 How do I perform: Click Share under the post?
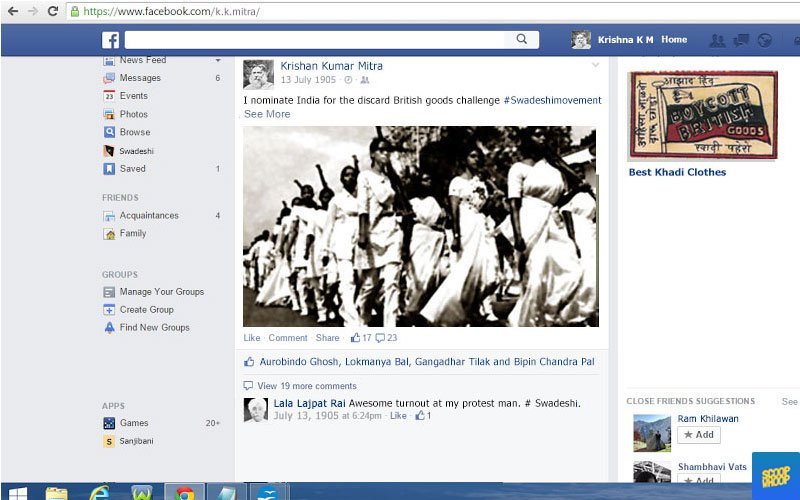tap(328, 338)
